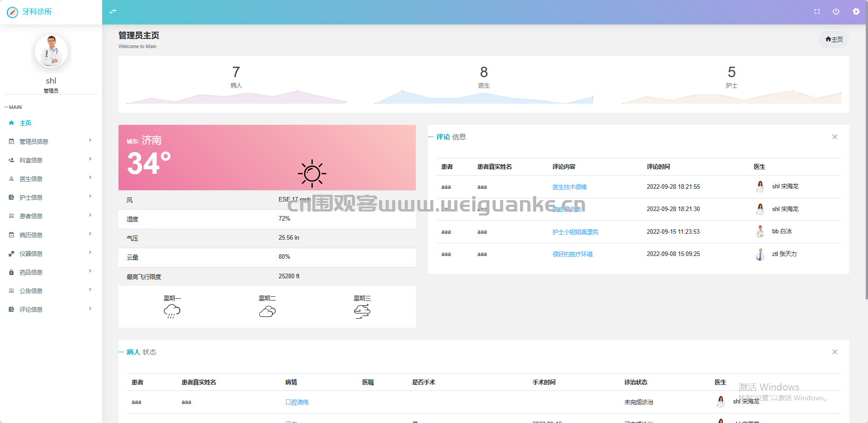This screenshot has width=868, height=423.
Task: Click the 2022-09-15 11:23:53 timestamp
Action: tap(673, 231)
